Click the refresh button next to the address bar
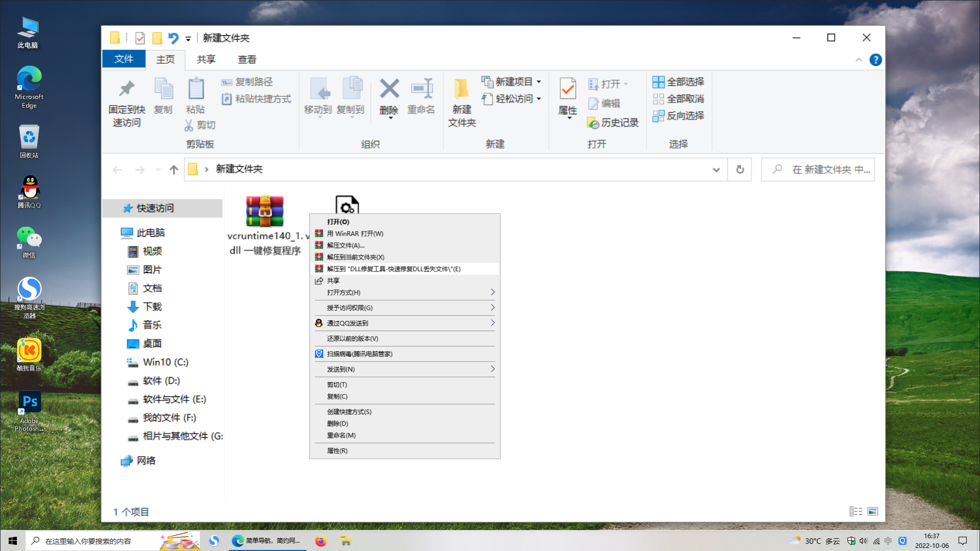This screenshot has width=980, height=551. pos(740,169)
